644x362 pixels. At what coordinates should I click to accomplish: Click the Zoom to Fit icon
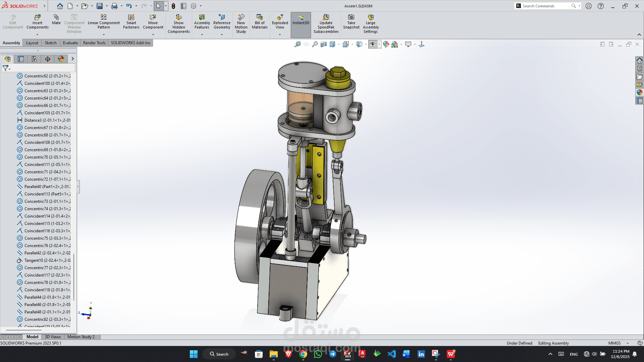(298, 44)
